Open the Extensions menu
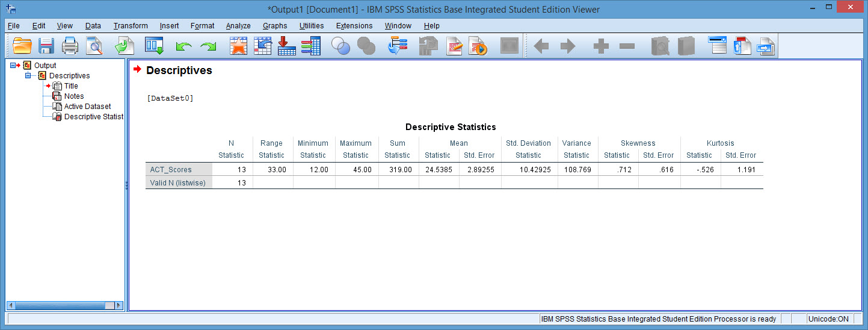The height and width of the screenshot is (330, 868). (354, 26)
